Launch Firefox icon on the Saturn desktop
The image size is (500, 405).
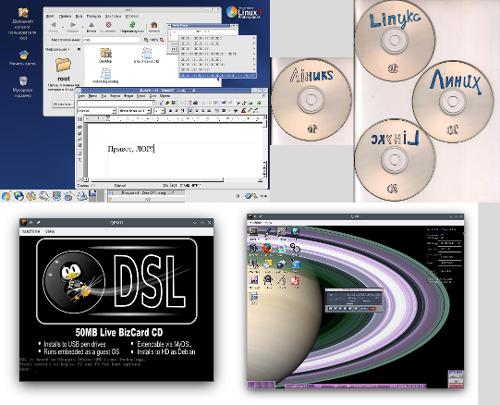pyautogui.click(x=267, y=248)
